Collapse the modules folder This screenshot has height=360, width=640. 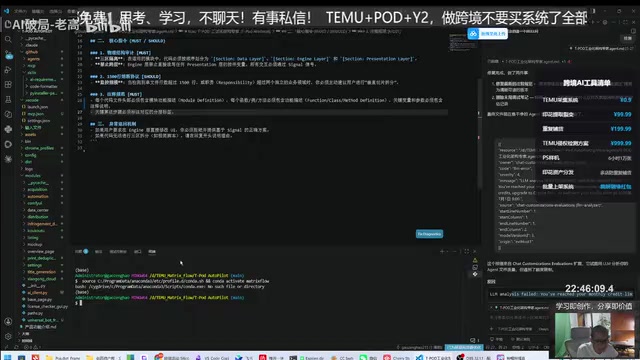tap(33, 176)
